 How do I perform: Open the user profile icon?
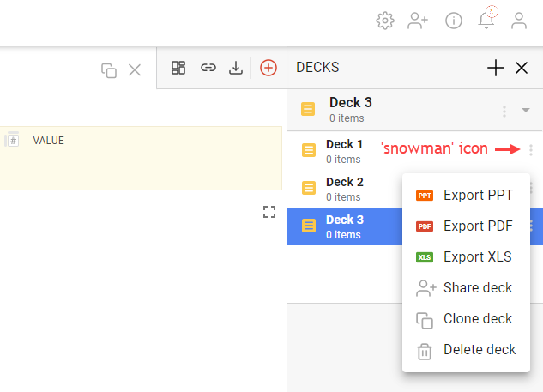[x=519, y=21]
